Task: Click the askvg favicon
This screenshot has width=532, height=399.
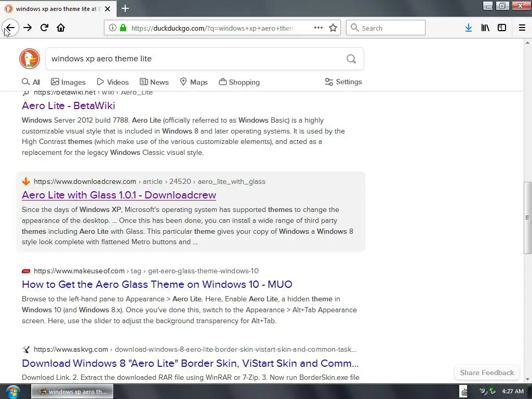Action: pyautogui.click(x=26, y=350)
